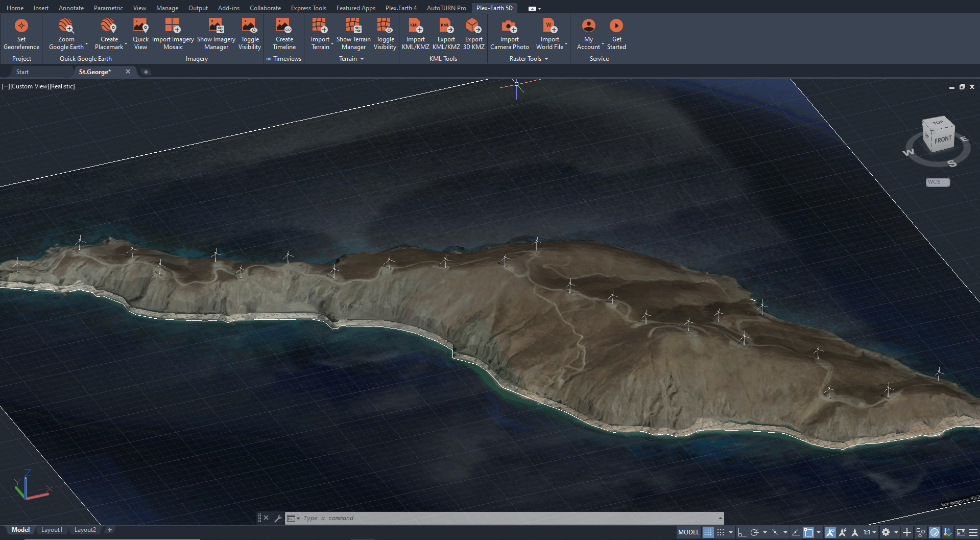
Task: Expand the Create Placemark dropdown arrow
Action: point(126,44)
